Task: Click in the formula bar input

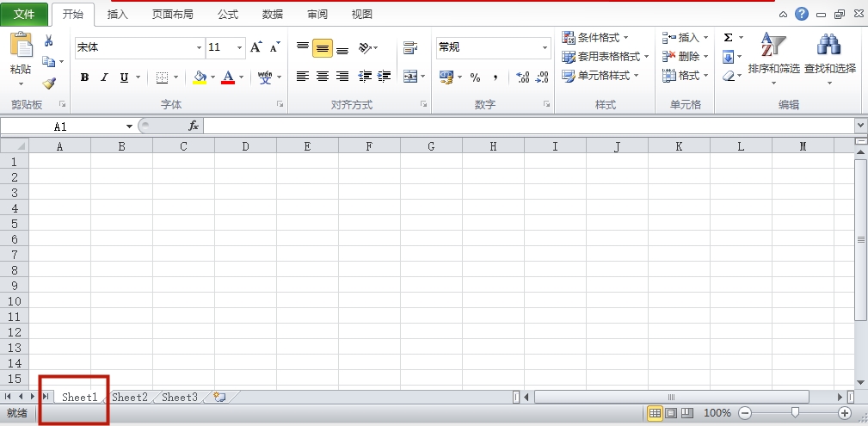Action: coord(529,127)
